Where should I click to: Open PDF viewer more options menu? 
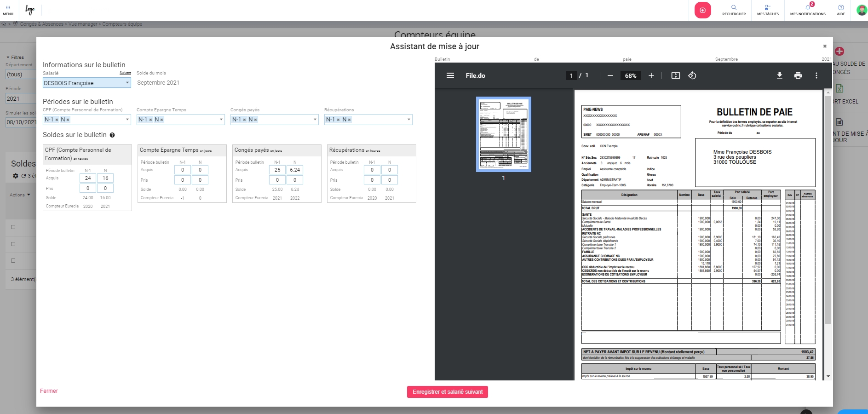[816, 75]
